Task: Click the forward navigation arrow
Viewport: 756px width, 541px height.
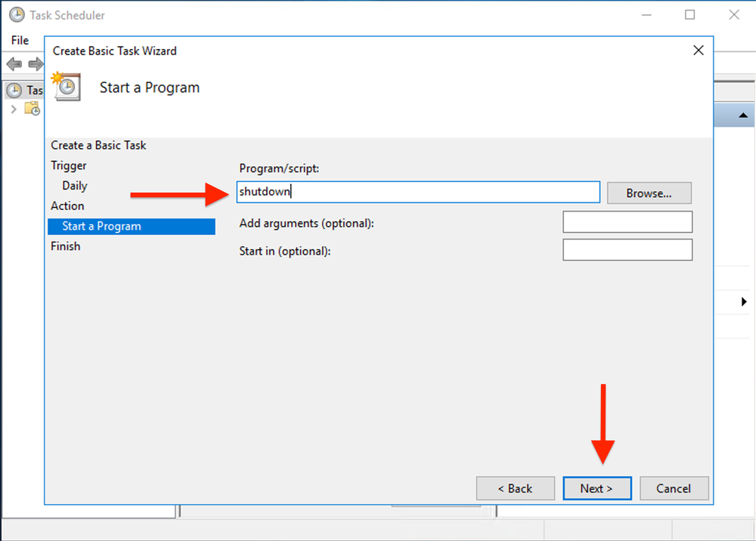Action: (35, 63)
